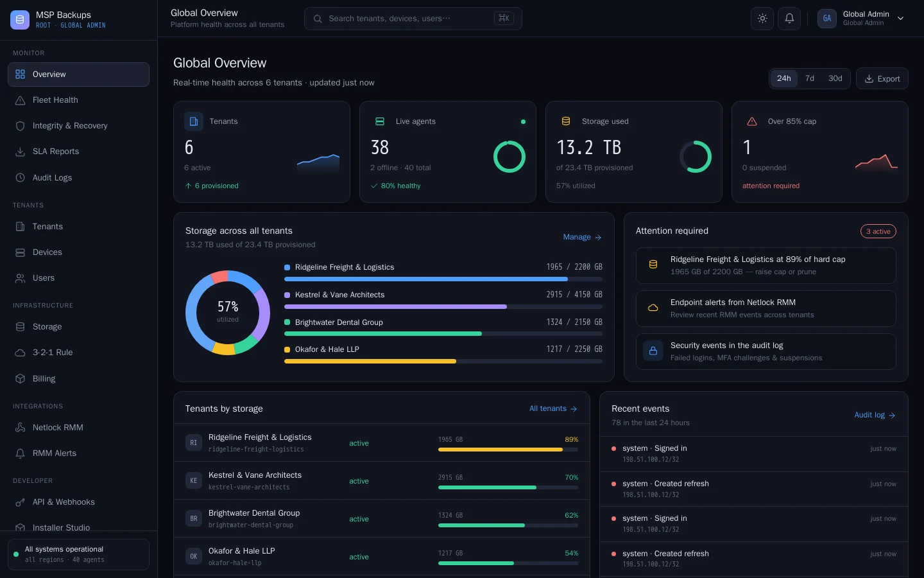Open Audit Logs in sidebar
This screenshot has width=924, height=578.
78,177
